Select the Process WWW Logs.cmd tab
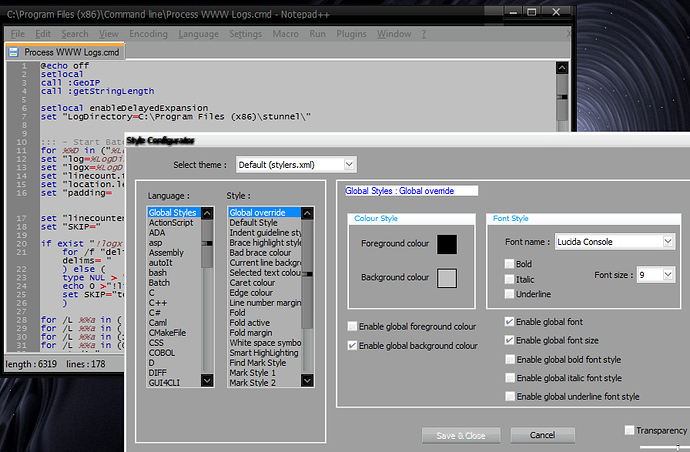The width and height of the screenshot is (690, 452). point(65,52)
